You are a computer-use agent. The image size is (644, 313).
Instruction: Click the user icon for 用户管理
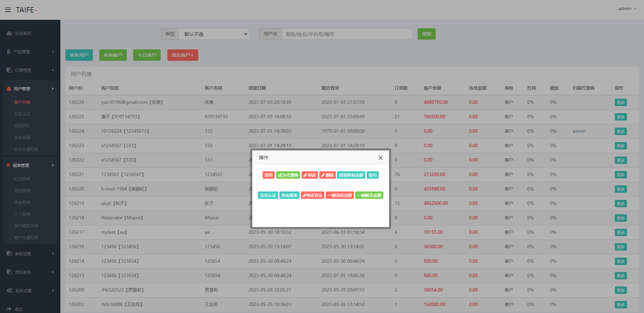point(9,89)
